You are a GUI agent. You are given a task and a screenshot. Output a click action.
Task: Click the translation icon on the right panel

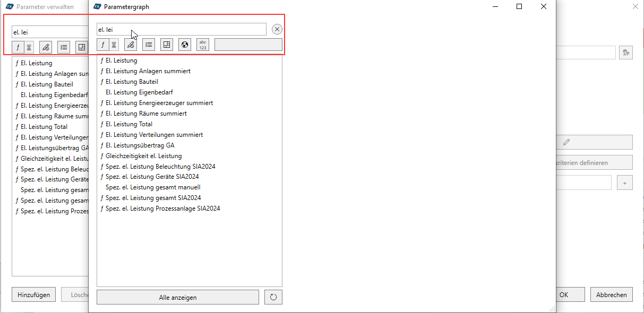pos(626,52)
